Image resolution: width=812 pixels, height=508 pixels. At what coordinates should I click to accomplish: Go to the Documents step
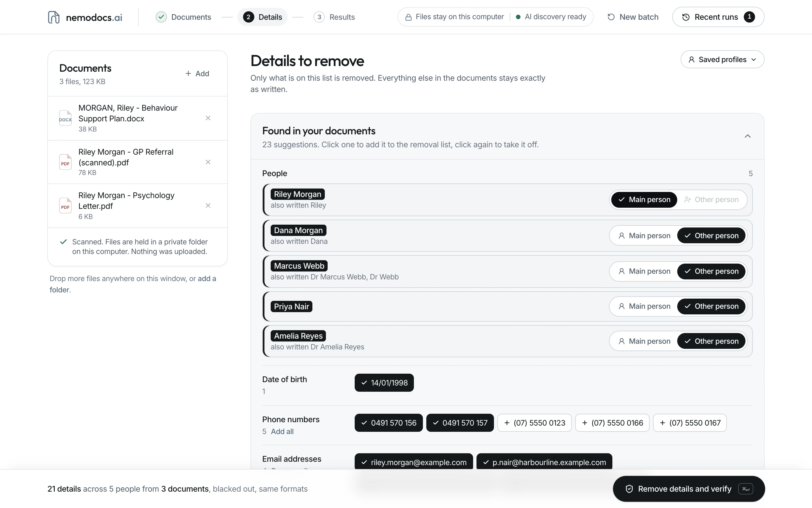(184, 17)
